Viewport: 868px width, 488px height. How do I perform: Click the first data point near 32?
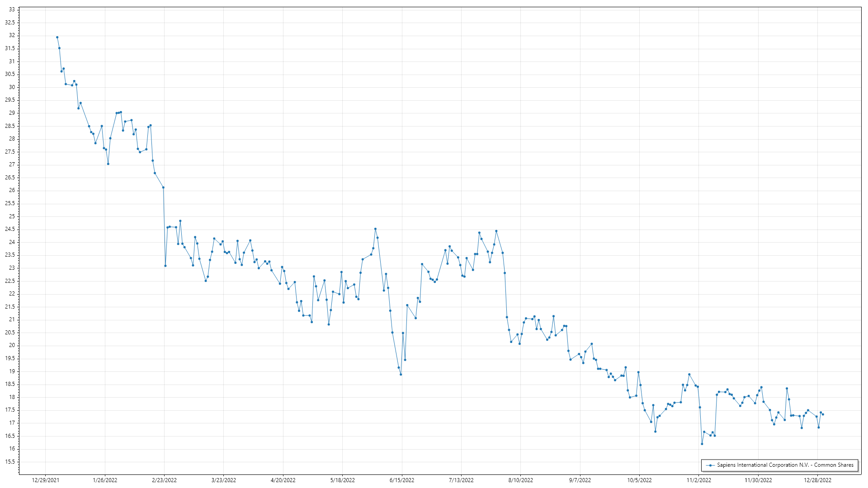(x=57, y=38)
